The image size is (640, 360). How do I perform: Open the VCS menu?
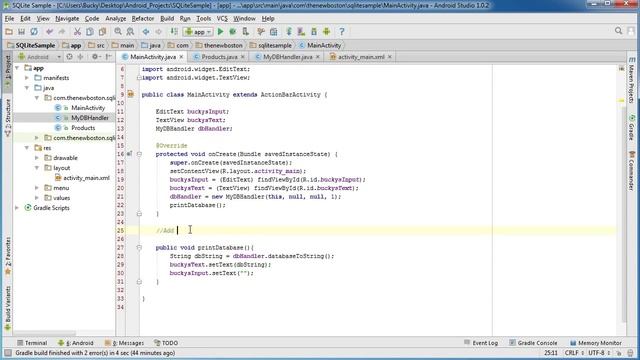point(222,19)
